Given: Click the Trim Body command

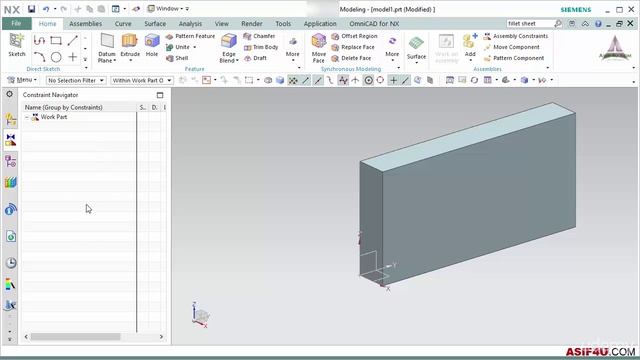Looking at the screenshot, I should click(x=261, y=47).
